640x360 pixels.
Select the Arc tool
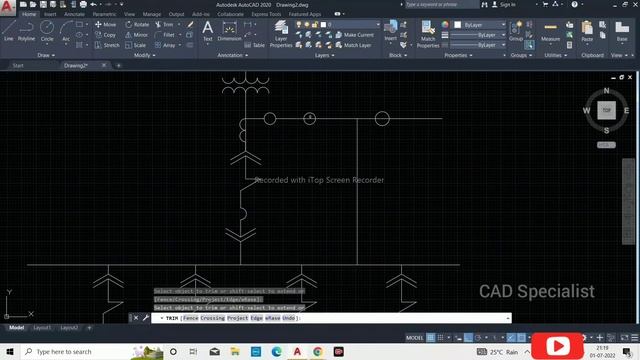coord(66,31)
